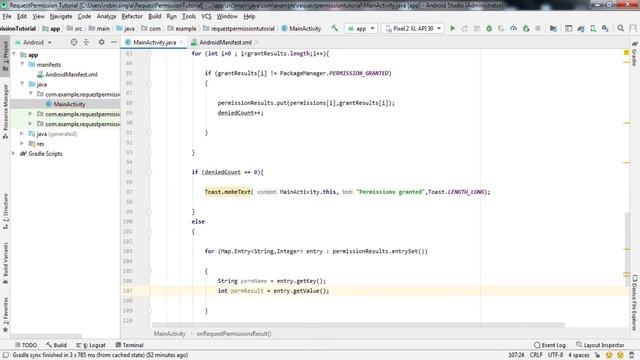Open the Project Structure folder icon
Screen dimensions: 640x360
click(553, 28)
